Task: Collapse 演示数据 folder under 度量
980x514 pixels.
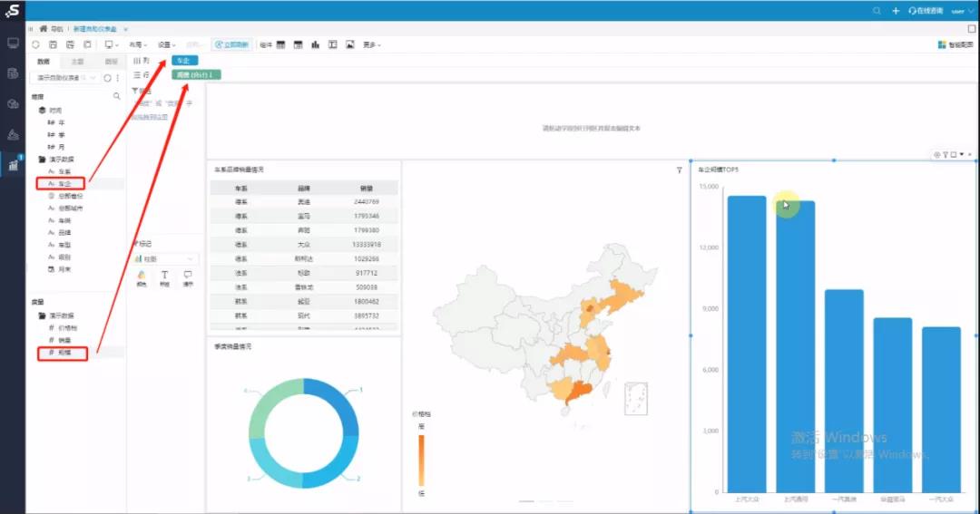Action: click(43, 315)
